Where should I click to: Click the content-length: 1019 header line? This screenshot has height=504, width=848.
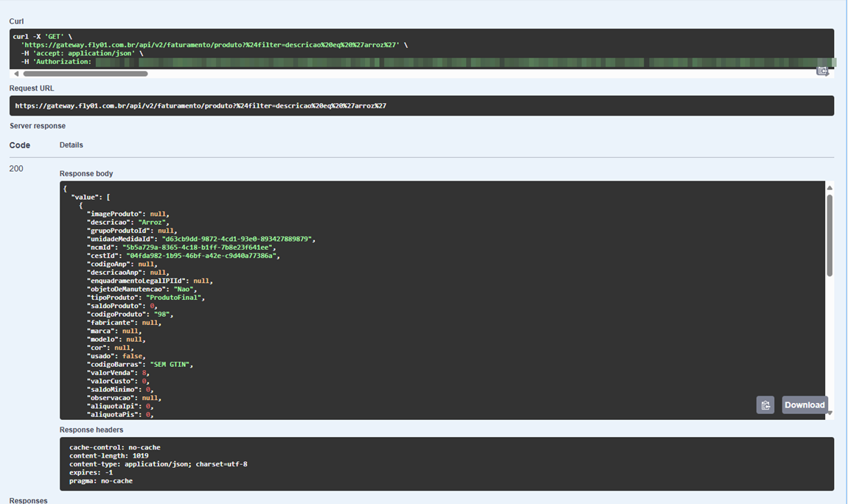tap(108, 455)
